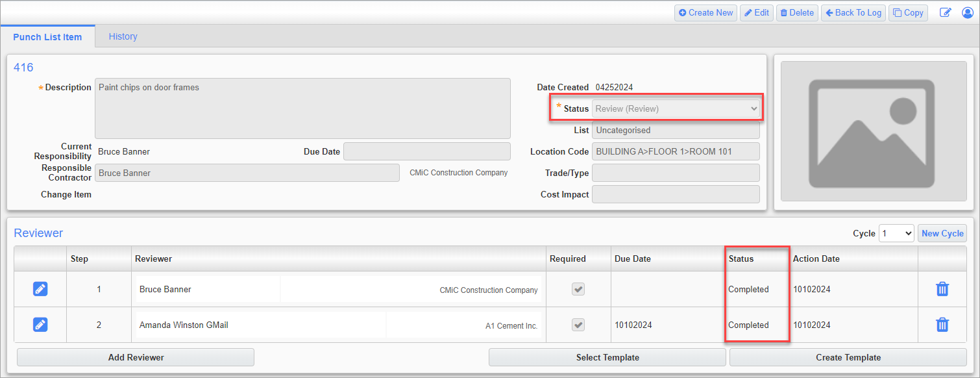
Task: Switch to the History tab
Action: point(123,36)
